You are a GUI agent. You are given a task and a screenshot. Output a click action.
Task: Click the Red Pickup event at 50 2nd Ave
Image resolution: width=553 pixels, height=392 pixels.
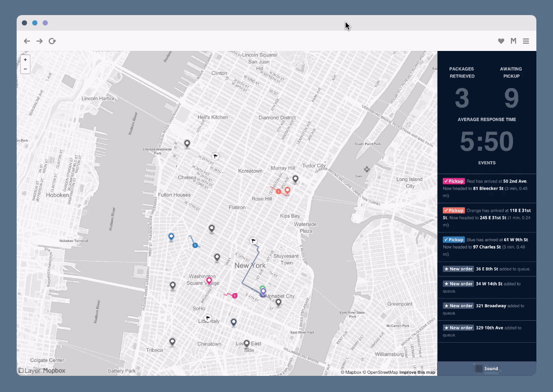(486, 188)
